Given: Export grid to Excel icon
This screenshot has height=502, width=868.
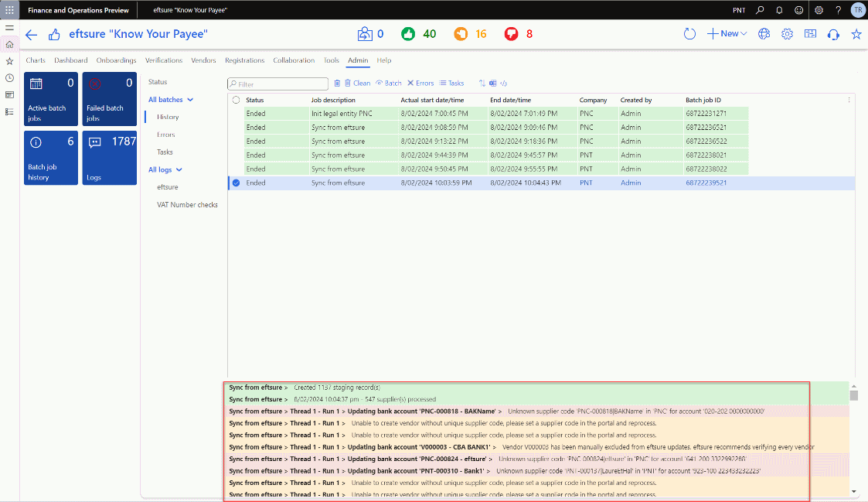Looking at the screenshot, I should pyautogui.click(x=492, y=83).
